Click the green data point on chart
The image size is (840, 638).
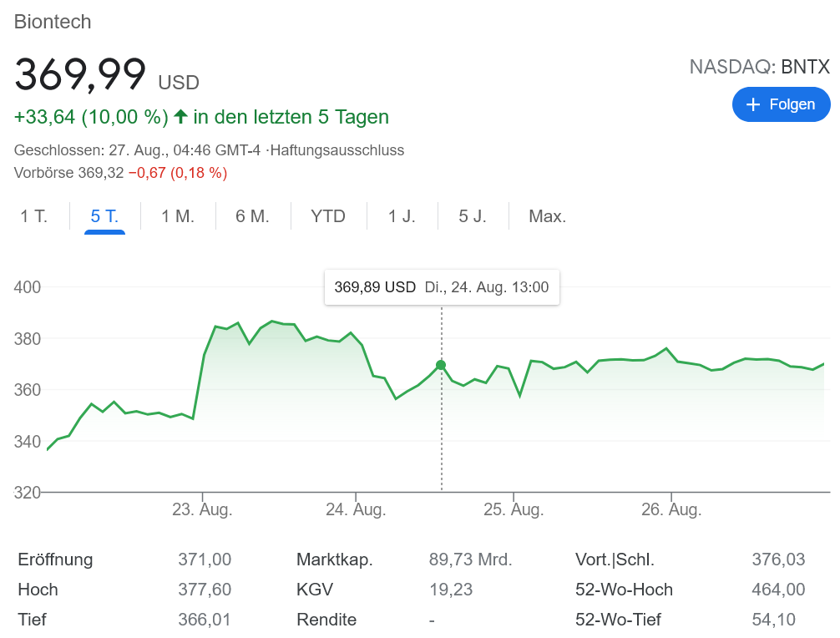point(441,365)
